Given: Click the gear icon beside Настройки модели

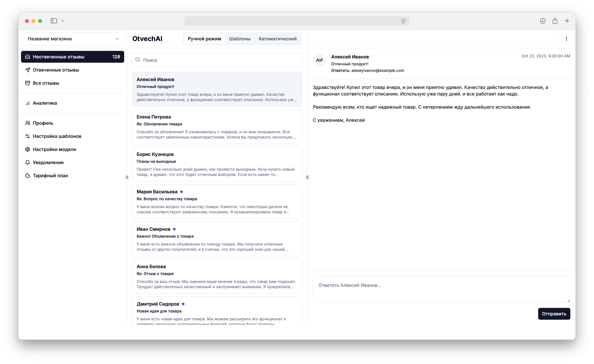Looking at the screenshot, I should (x=27, y=149).
